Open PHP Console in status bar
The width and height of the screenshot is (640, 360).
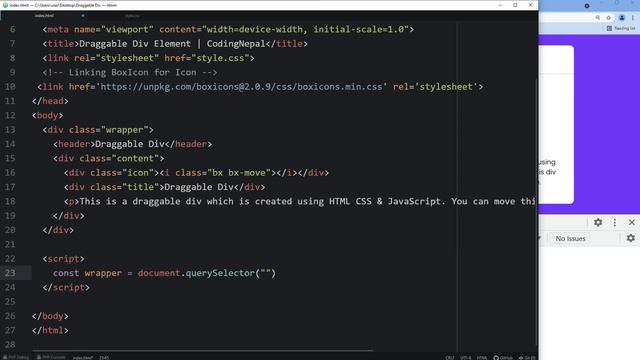(51, 357)
